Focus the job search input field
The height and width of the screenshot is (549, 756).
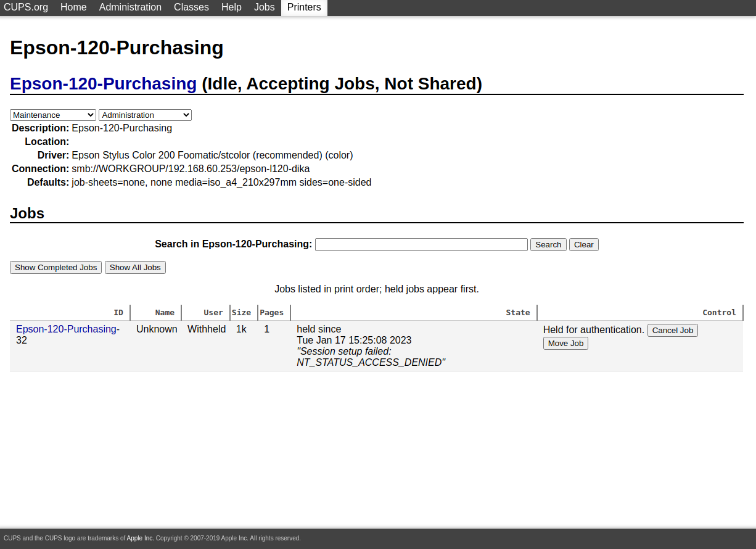pos(421,244)
